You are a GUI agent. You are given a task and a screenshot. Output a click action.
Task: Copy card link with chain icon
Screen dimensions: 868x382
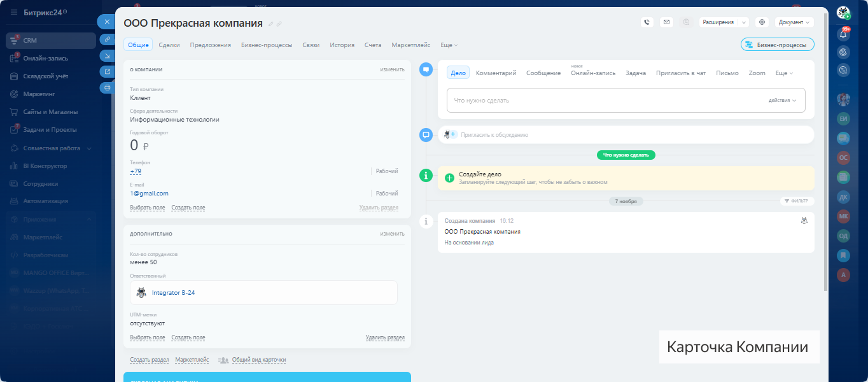pos(108,39)
